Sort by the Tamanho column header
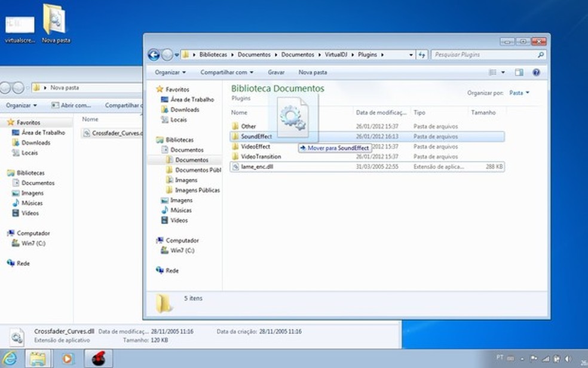The height and width of the screenshot is (368, 588). coord(483,112)
